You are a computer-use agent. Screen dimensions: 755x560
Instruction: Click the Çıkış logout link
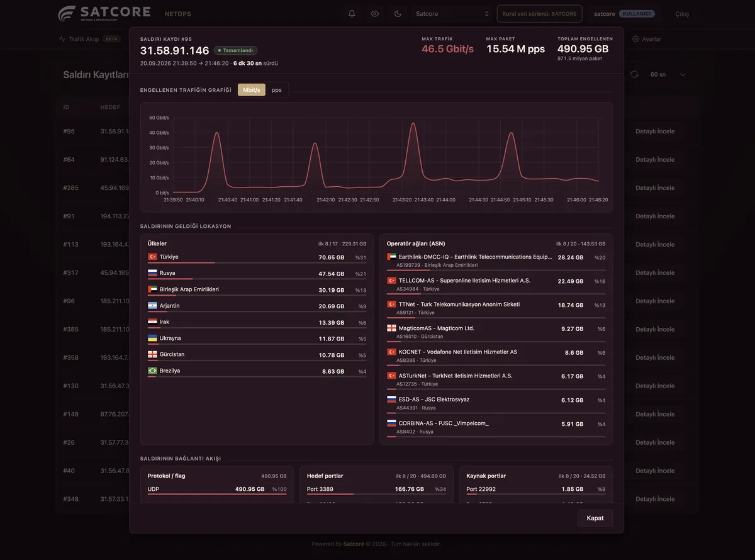(x=682, y=14)
